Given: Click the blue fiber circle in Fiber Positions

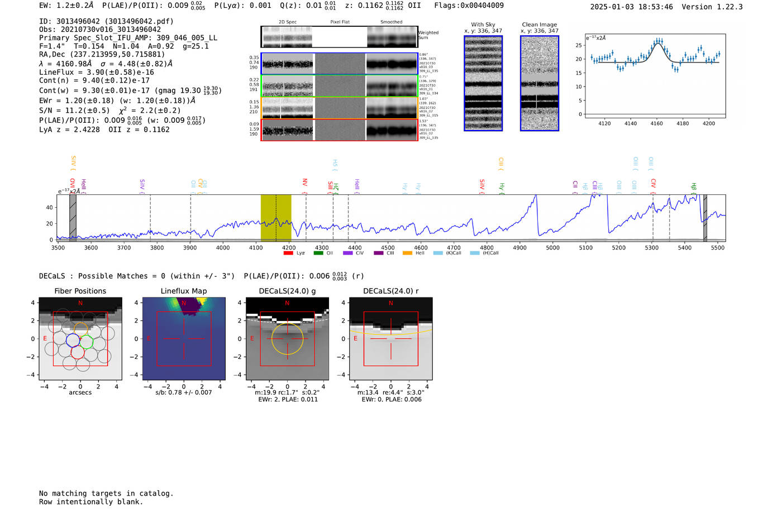Looking at the screenshot, I should tap(73, 340).
